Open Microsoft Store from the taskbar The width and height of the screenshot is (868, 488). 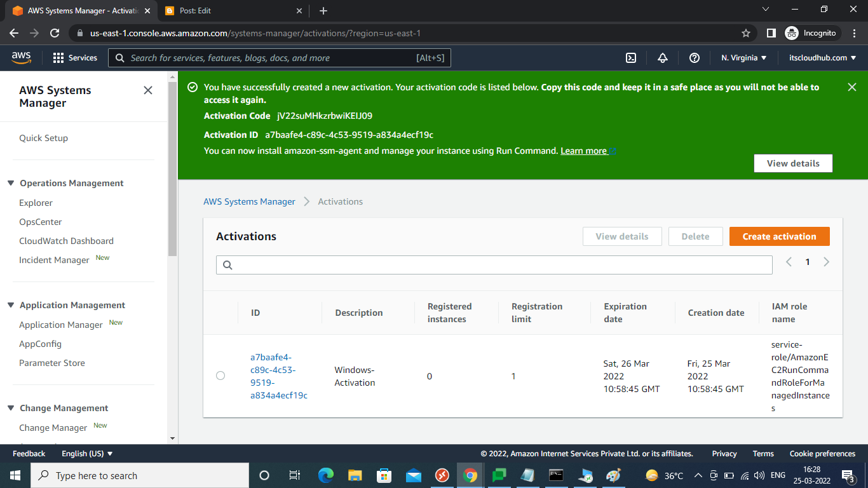coord(384,475)
